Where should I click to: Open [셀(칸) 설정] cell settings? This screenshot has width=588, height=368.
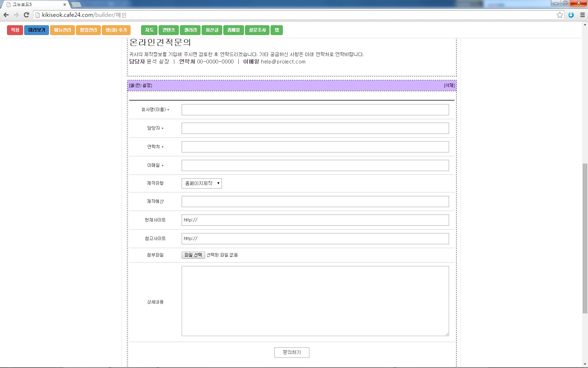[x=141, y=86]
